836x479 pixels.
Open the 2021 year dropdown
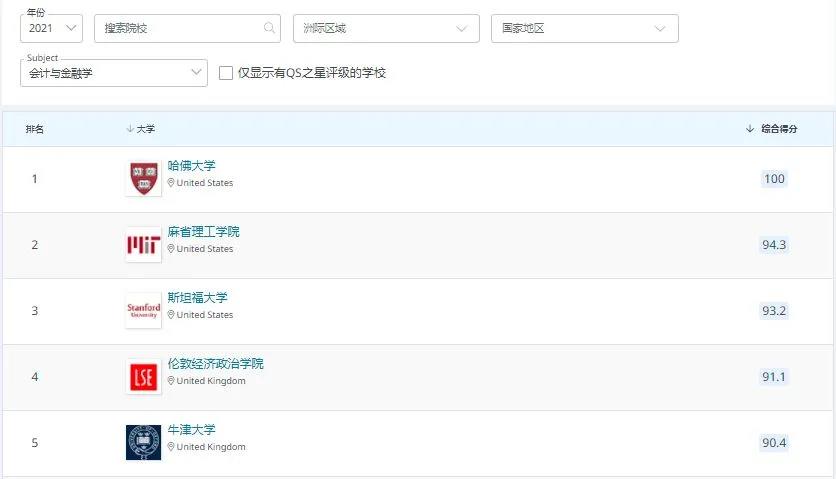(x=51, y=28)
